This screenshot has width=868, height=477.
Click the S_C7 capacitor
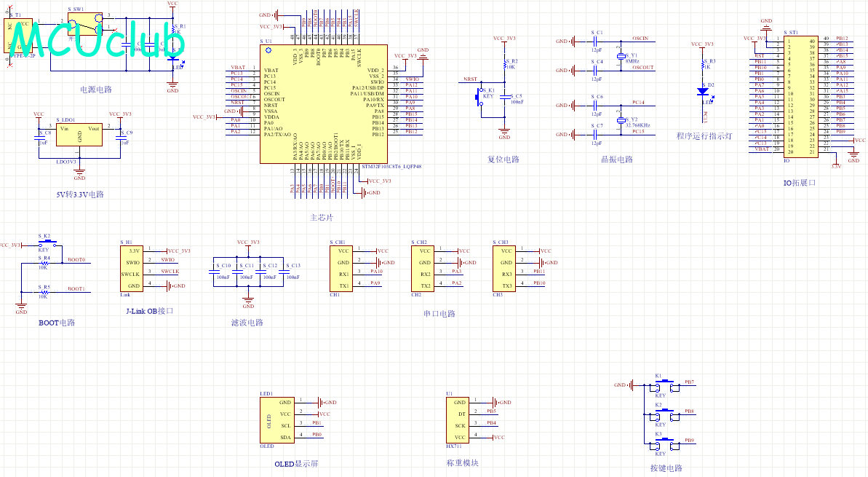pyautogui.click(x=596, y=135)
